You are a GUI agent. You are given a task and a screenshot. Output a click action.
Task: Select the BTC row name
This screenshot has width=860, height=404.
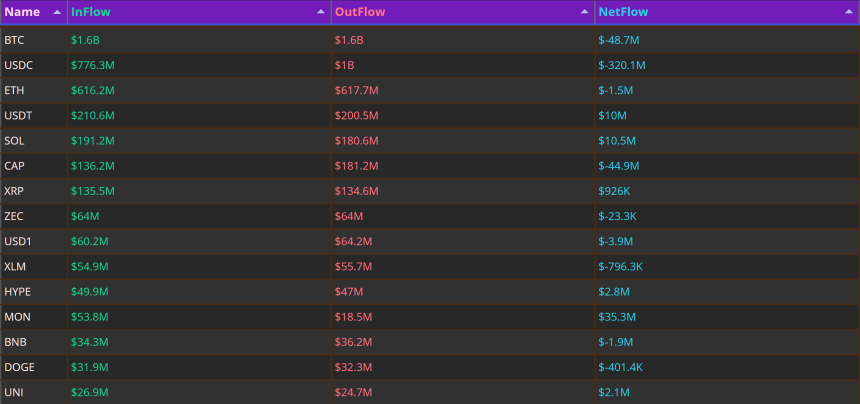(x=14, y=40)
